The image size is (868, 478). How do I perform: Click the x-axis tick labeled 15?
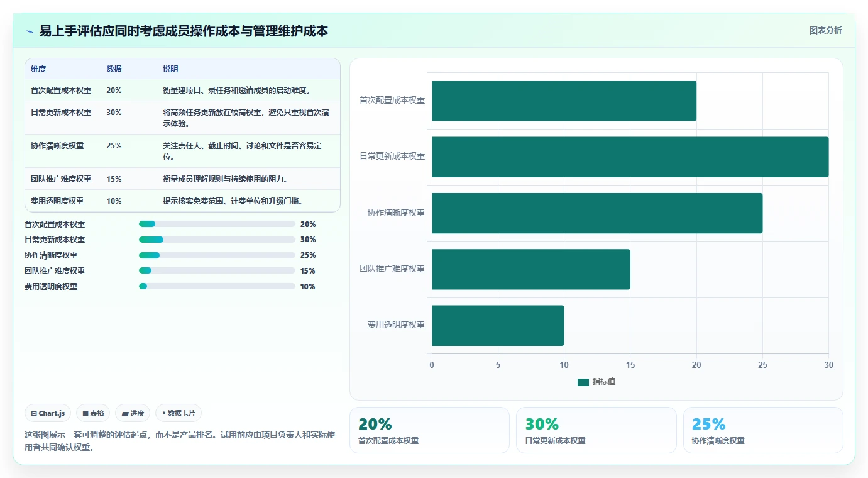click(630, 365)
